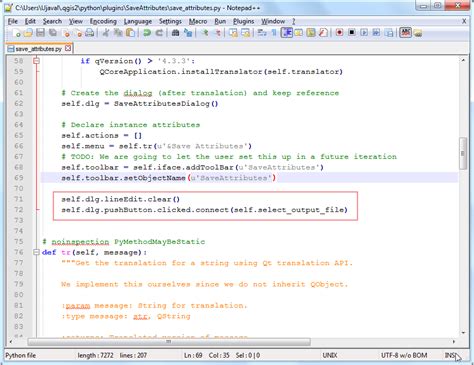Start macro recording with red dot icon

click(339, 33)
